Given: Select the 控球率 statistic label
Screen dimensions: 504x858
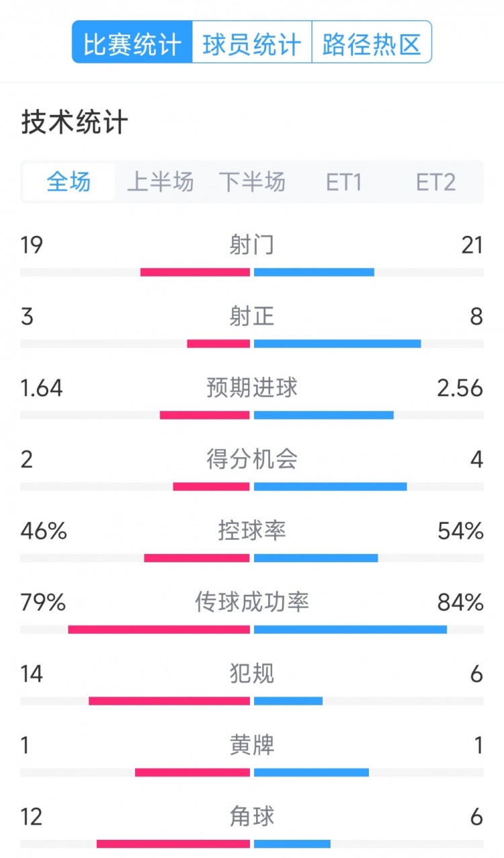Looking at the screenshot, I should click(x=252, y=531).
